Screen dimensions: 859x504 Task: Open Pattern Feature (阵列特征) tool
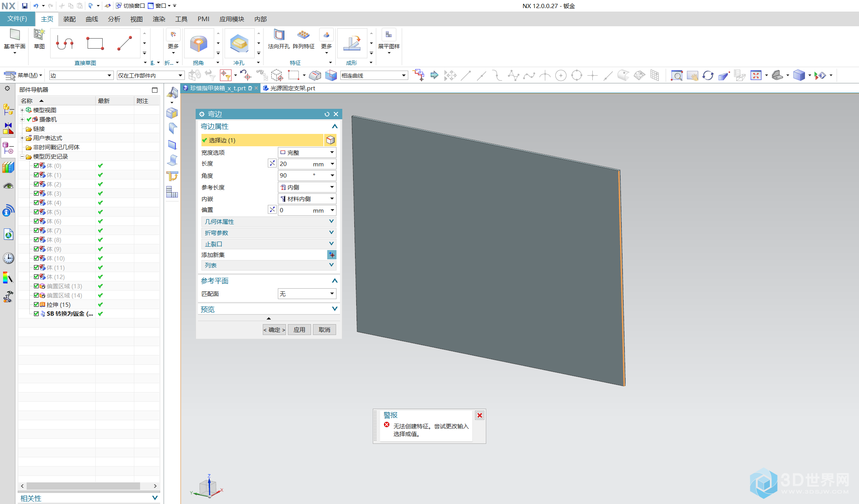pyautogui.click(x=303, y=35)
